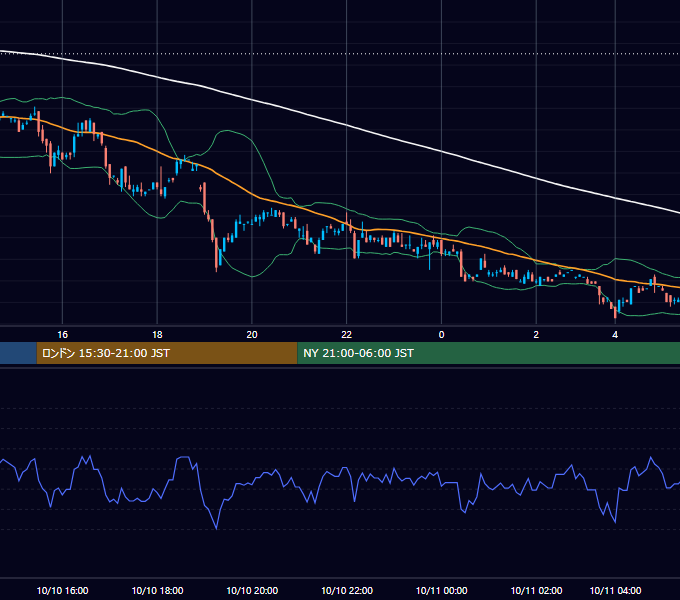Click the 10/10 16:00 date label
The width and height of the screenshot is (680, 600).
(62, 590)
